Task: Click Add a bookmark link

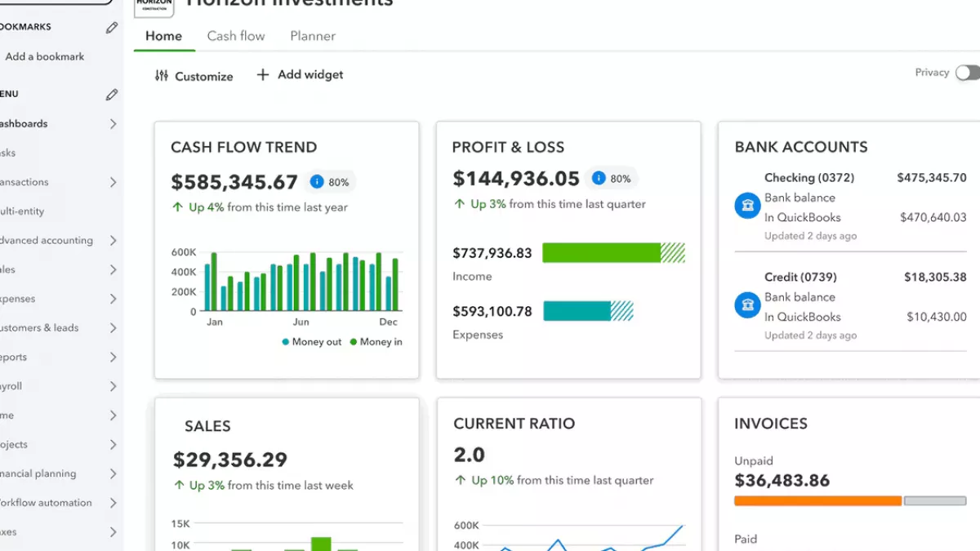Action: (x=45, y=57)
